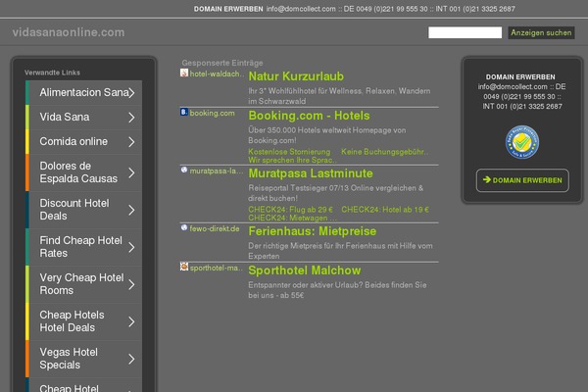588x392 pixels.
Task: Open the Very Cheap Hotel Rooms link
Action: pyautogui.click(x=83, y=284)
